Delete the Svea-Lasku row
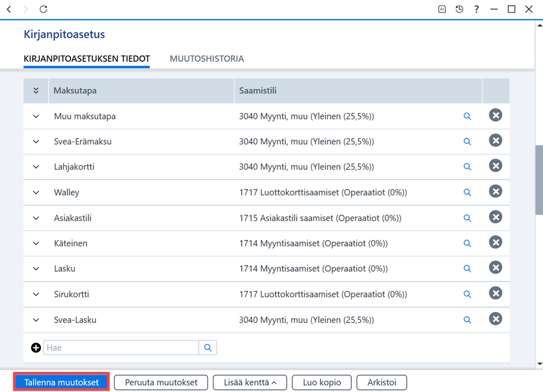The height and width of the screenshot is (392, 543). [x=496, y=319]
